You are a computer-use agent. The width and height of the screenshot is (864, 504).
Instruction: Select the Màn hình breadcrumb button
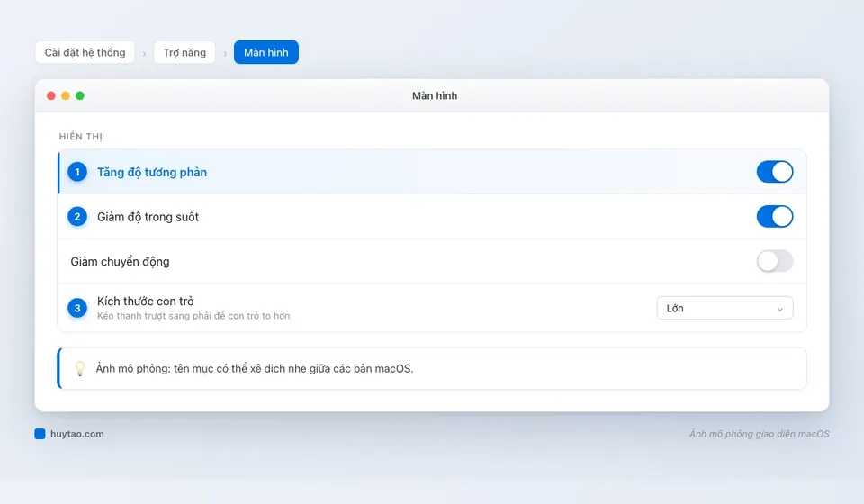click(266, 52)
